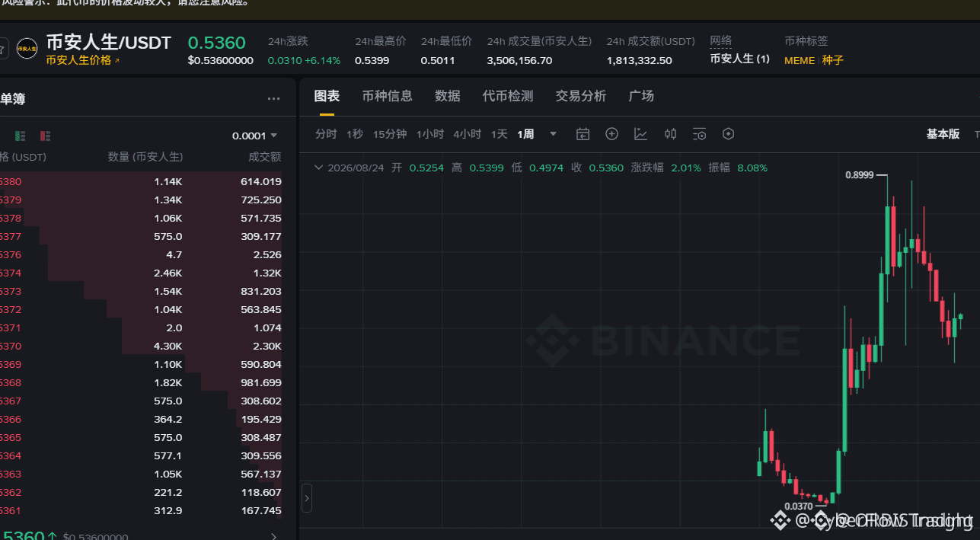Select the order row with amount 2.46K
Screen dimensions: 980x540
[x=141, y=273]
